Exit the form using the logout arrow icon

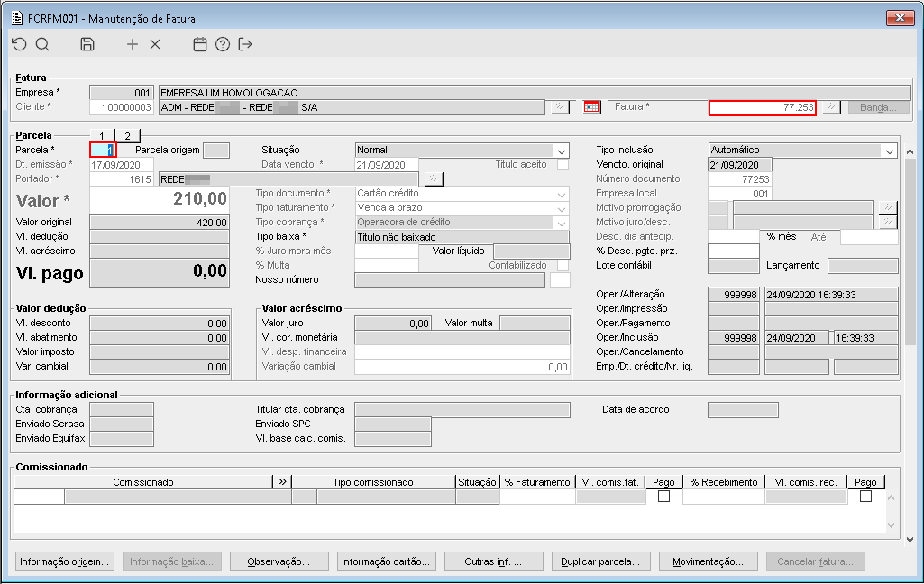[x=245, y=44]
